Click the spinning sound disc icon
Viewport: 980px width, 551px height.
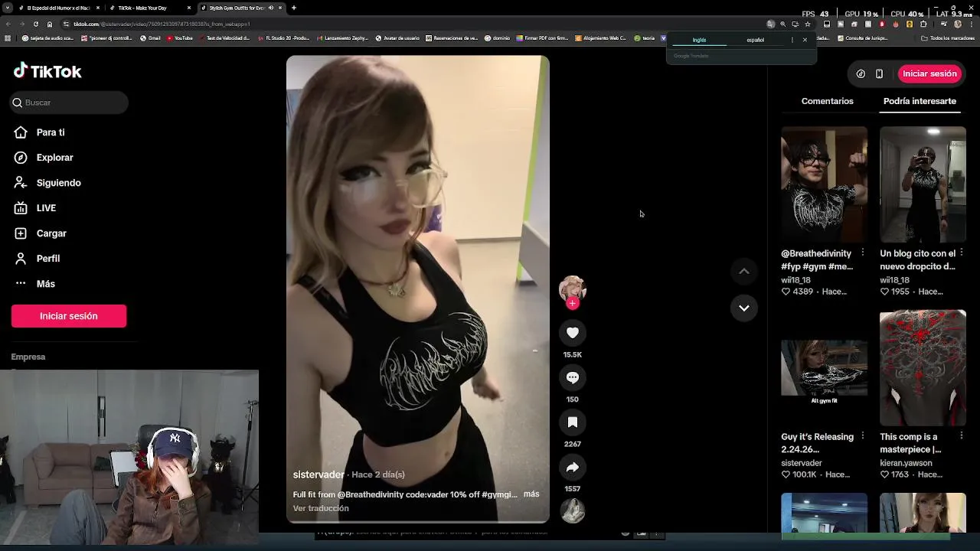click(573, 510)
